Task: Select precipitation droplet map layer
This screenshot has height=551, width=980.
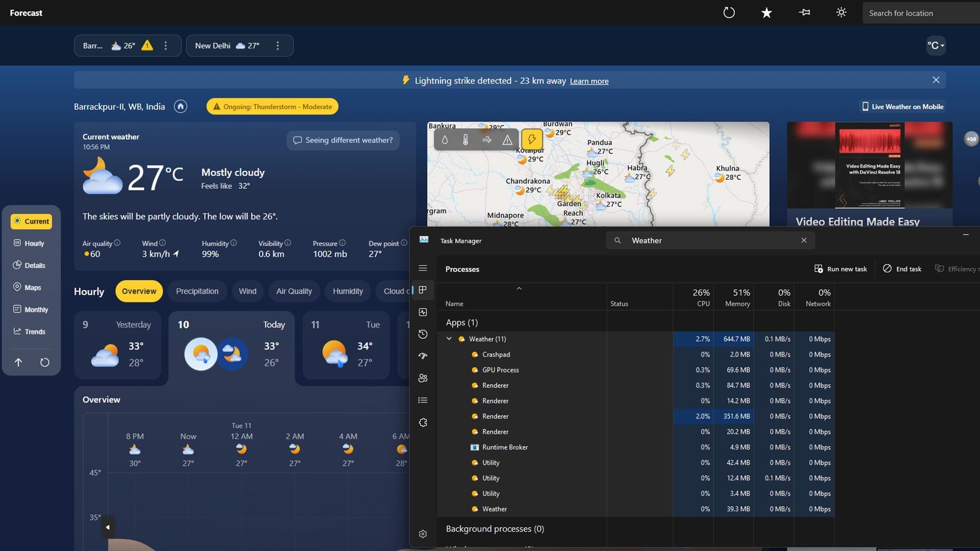Action: tap(445, 139)
